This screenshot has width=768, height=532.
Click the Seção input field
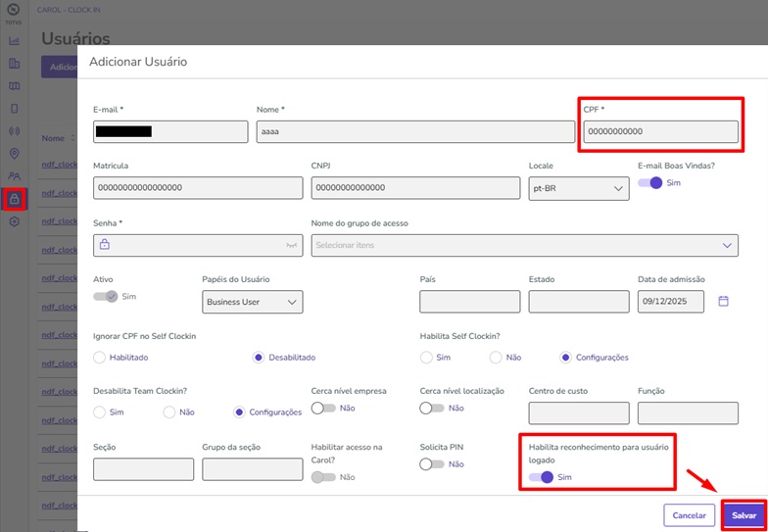pyautogui.click(x=143, y=469)
